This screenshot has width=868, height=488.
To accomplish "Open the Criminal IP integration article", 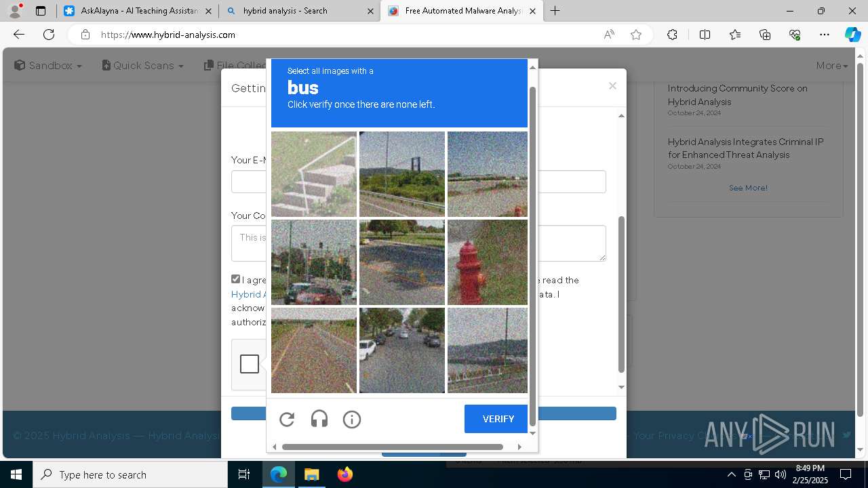I will (x=745, y=148).
